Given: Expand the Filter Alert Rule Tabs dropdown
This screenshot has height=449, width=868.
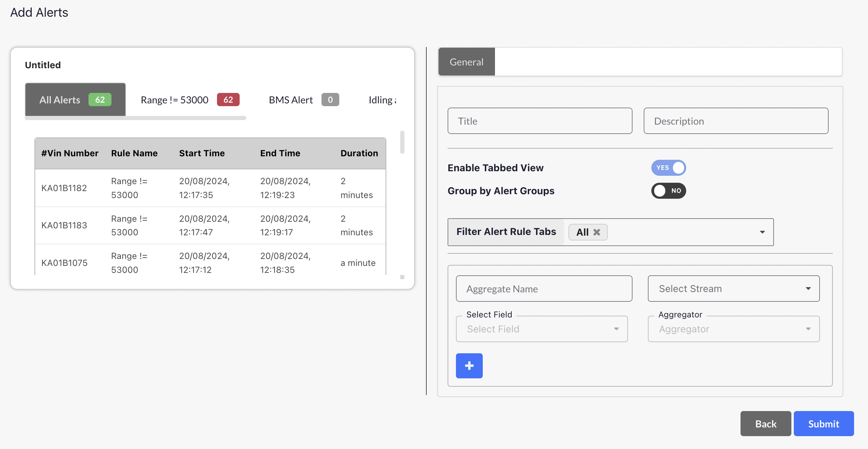Looking at the screenshot, I should click(762, 232).
